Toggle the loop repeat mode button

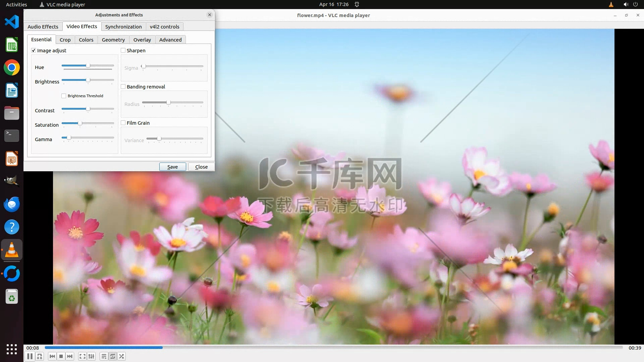(113, 356)
